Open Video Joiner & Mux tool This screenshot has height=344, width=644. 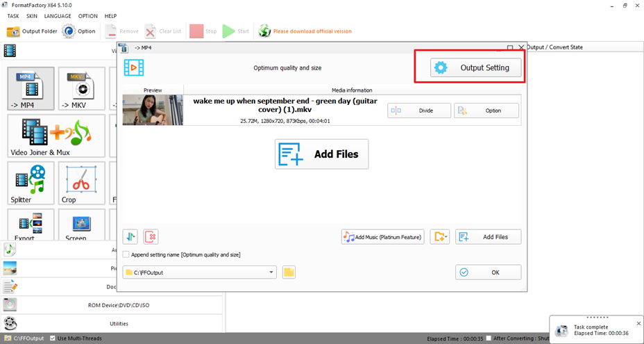56,136
